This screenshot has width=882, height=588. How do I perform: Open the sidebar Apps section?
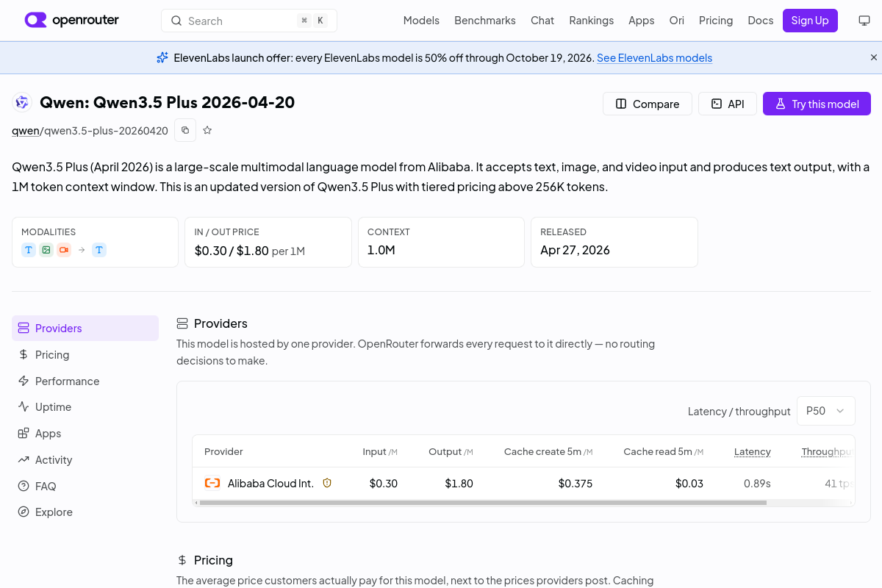(x=85, y=433)
